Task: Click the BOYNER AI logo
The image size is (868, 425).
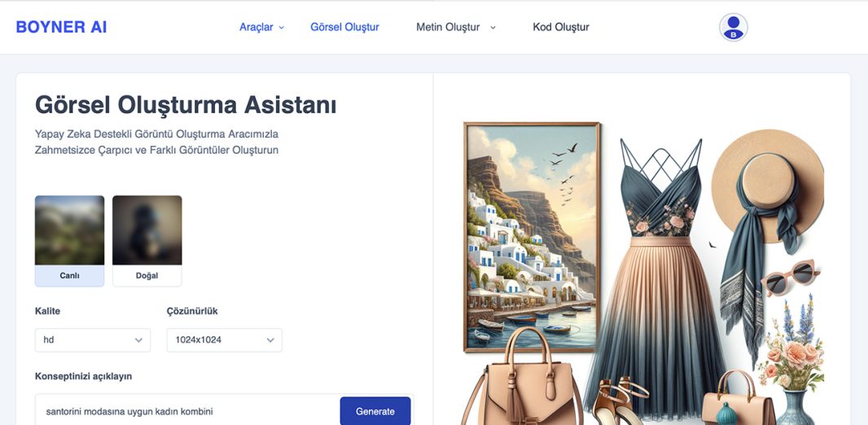Action: (x=61, y=27)
